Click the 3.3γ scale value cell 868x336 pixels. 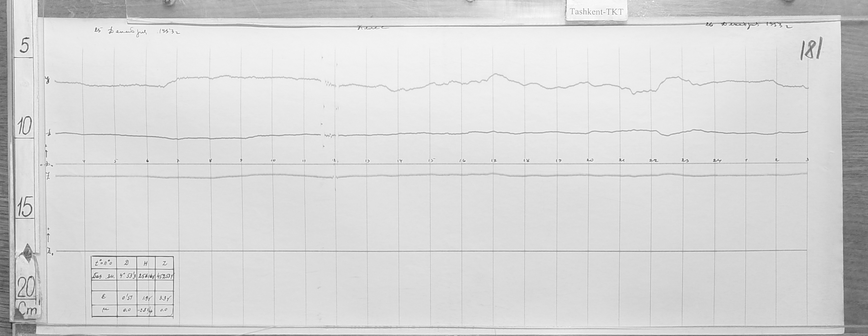click(x=164, y=298)
